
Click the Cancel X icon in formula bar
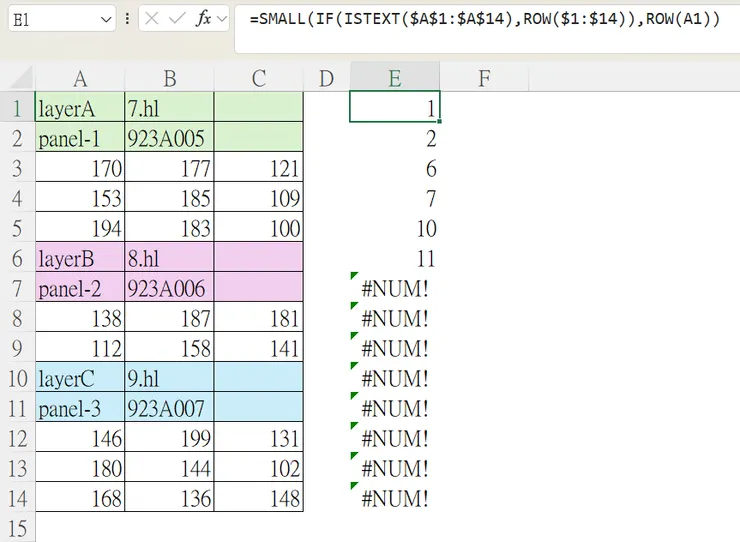[x=151, y=19]
